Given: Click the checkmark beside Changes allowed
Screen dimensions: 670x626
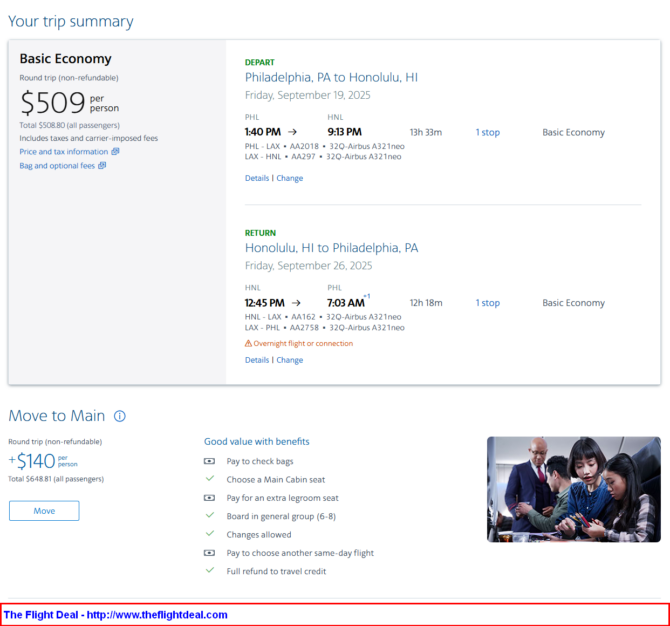Looking at the screenshot, I should point(210,534).
